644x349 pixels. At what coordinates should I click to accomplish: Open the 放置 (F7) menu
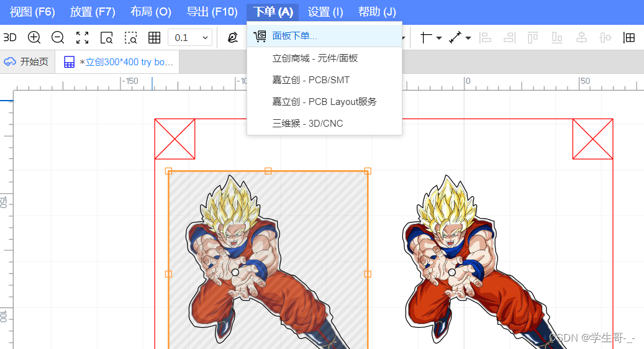tap(93, 12)
